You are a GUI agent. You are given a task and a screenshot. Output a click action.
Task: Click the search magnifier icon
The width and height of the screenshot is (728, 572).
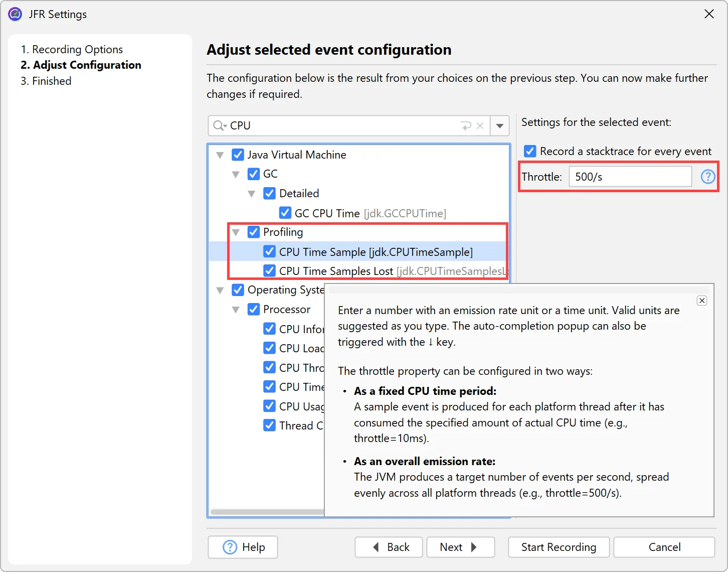point(219,125)
